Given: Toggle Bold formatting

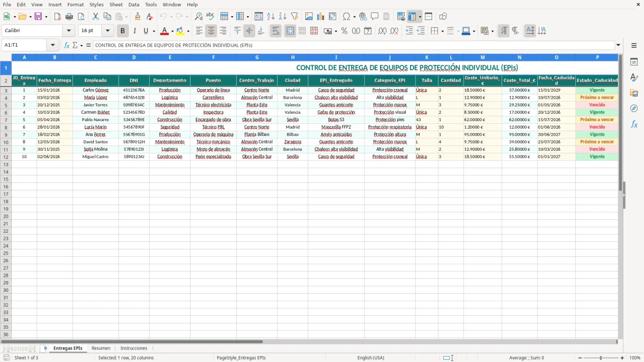Looking at the screenshot, I should [x=122, y=31].
